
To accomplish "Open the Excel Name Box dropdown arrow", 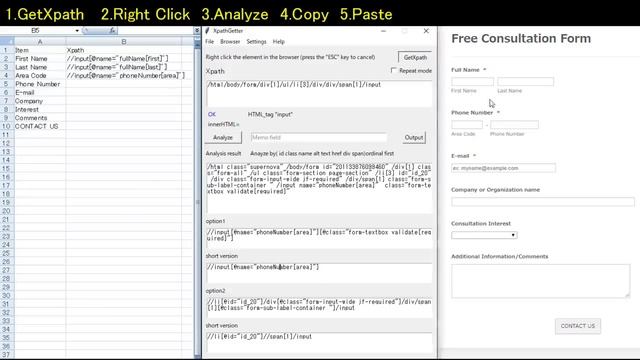I will point(77,31).
